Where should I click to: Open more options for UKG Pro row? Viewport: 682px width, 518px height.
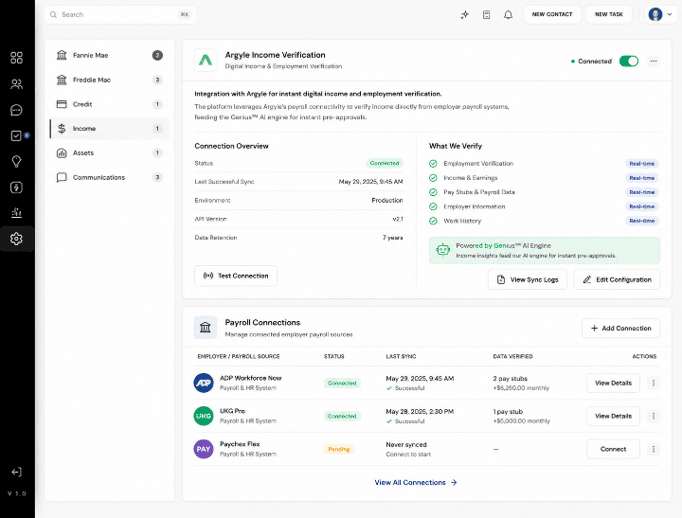[x=653, y=416]
